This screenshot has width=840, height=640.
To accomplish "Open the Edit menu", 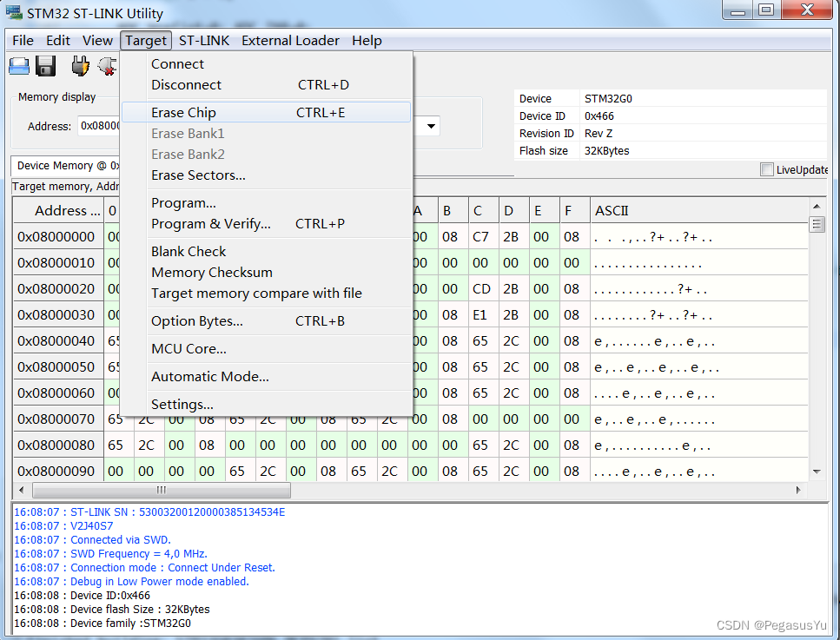I will tap(58, 41).
